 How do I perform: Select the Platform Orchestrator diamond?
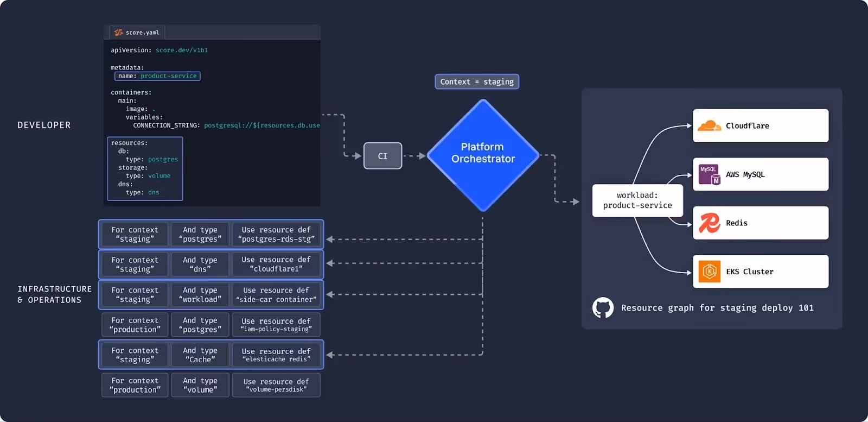click(x=483, y=155)
